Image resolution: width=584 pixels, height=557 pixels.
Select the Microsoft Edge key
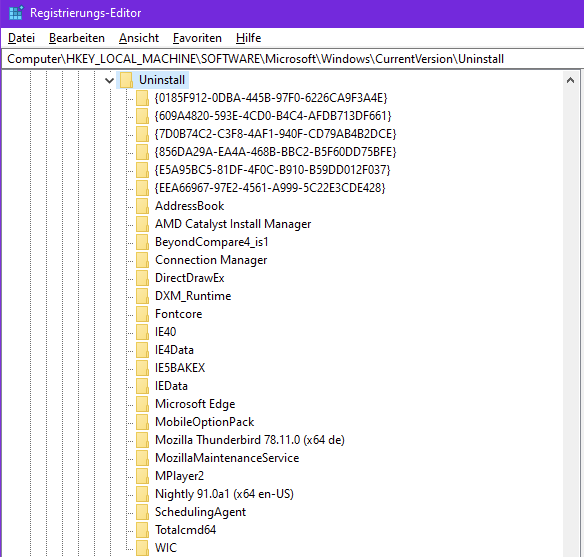195,404
